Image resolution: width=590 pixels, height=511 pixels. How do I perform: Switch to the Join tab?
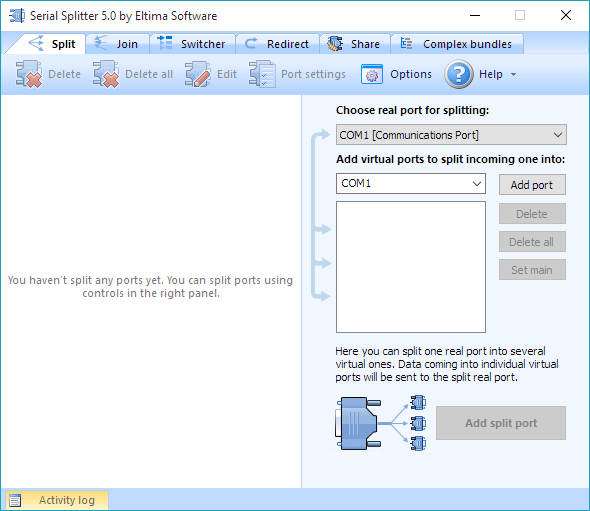point(117,44)
